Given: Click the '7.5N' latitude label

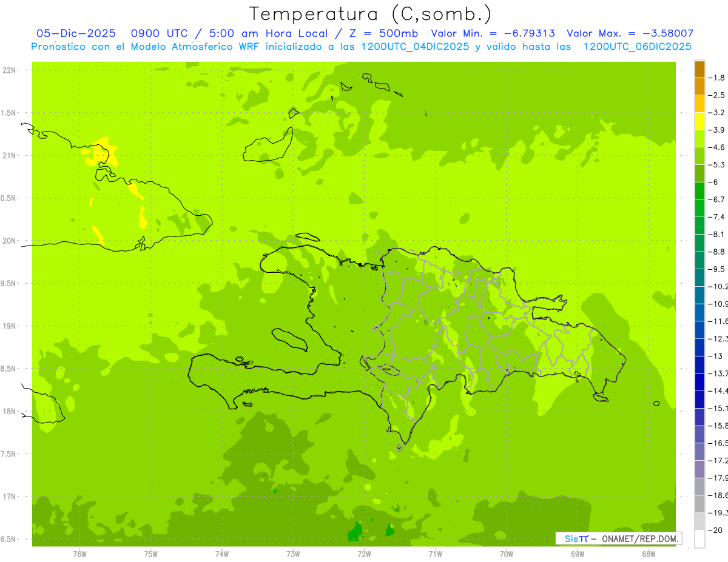Looking at the screenshot, I should [8, 453].
